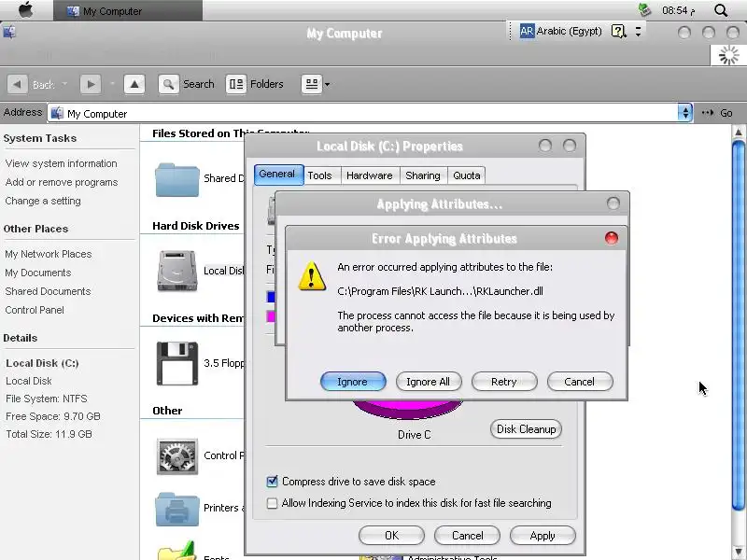Screen dimensions: 747x560
Task: Switch to the Quota tab
Action: (x=467, y=175)
